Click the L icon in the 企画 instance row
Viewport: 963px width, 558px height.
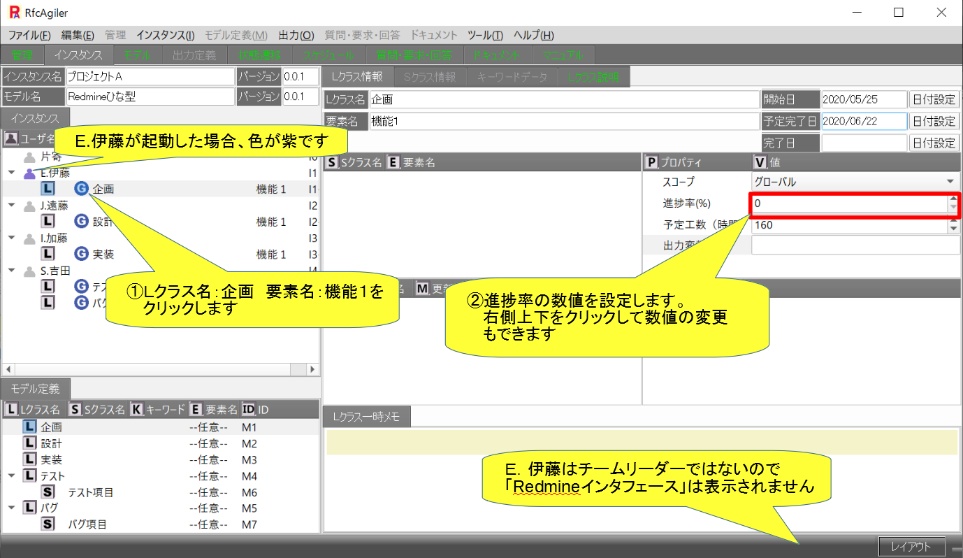point(48,189)
